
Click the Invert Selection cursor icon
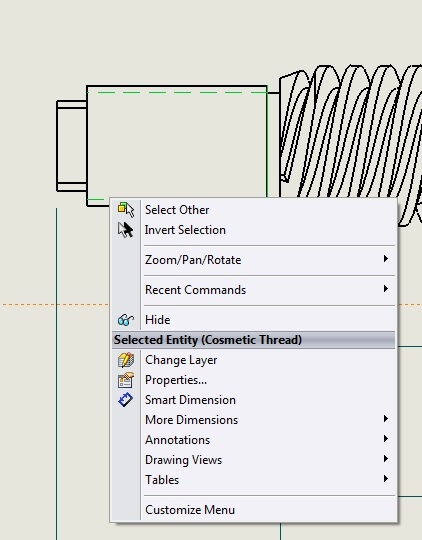click(125, 230)
